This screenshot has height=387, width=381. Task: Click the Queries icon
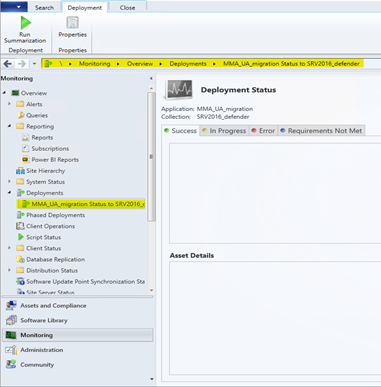[20, 115]
